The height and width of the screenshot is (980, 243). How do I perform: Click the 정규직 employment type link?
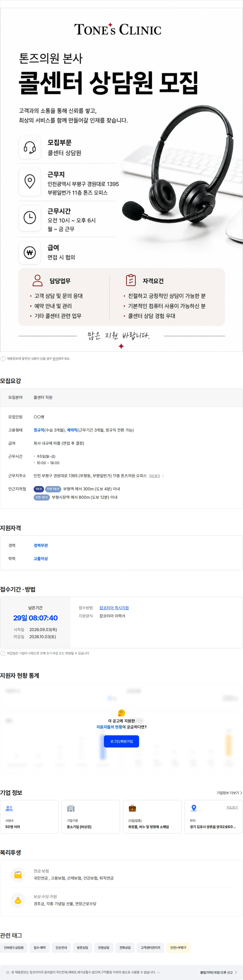(x=39, y=430)
